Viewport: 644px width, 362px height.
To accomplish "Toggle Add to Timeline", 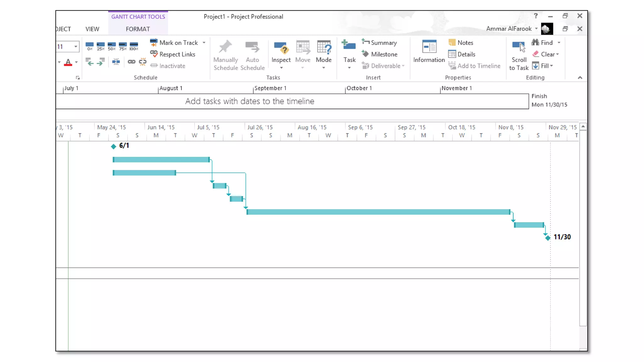I will pos(475,66).
